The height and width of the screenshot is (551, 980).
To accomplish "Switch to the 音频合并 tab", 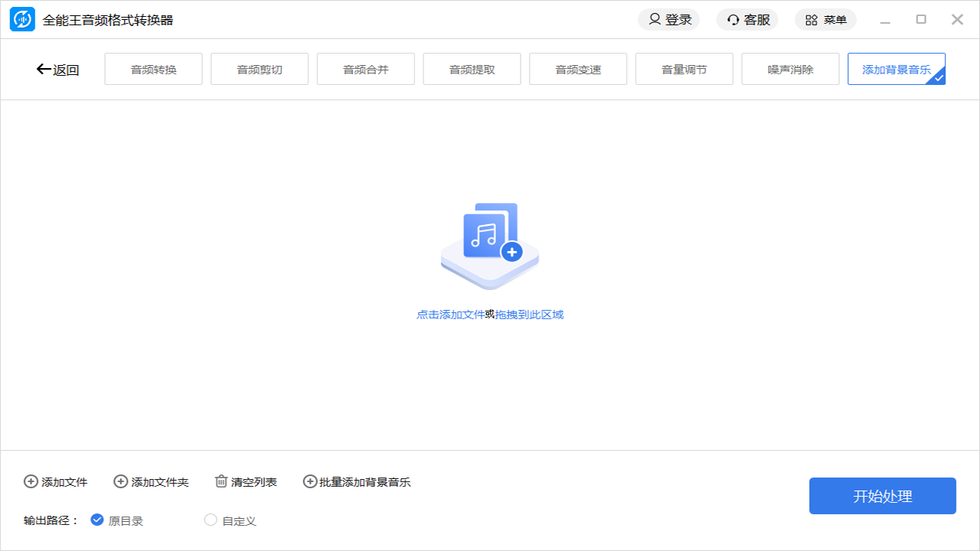I will 365,68.
